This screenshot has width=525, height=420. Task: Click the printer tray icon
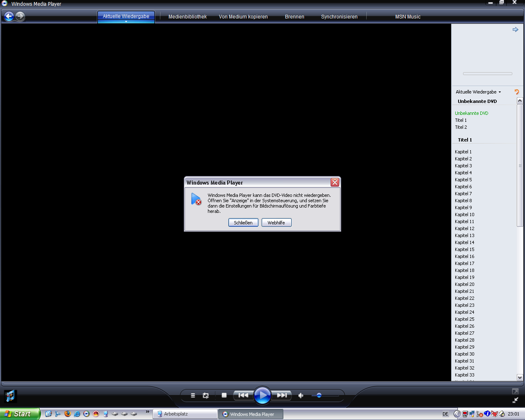502,414
